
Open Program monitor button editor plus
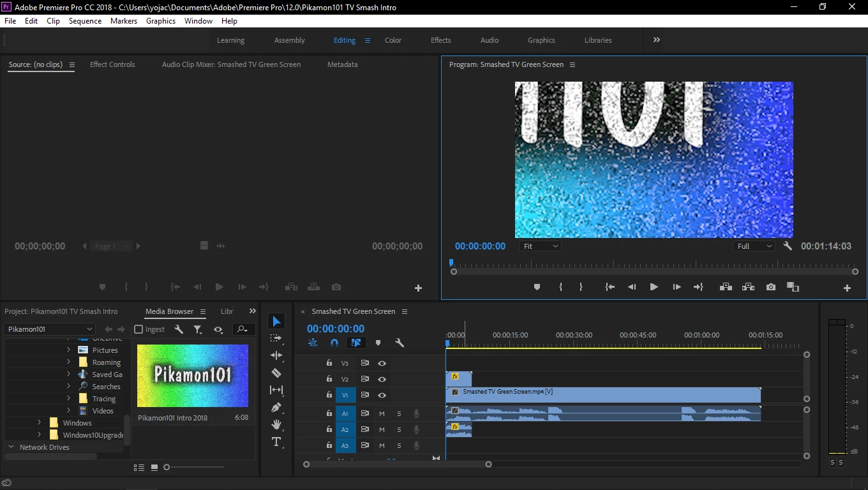[848, 288]
